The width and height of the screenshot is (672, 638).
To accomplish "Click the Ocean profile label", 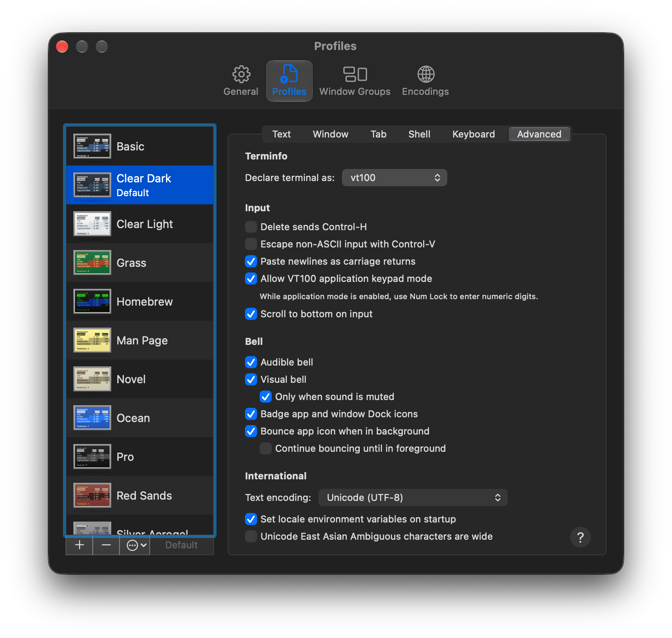I will pos(133,418).
